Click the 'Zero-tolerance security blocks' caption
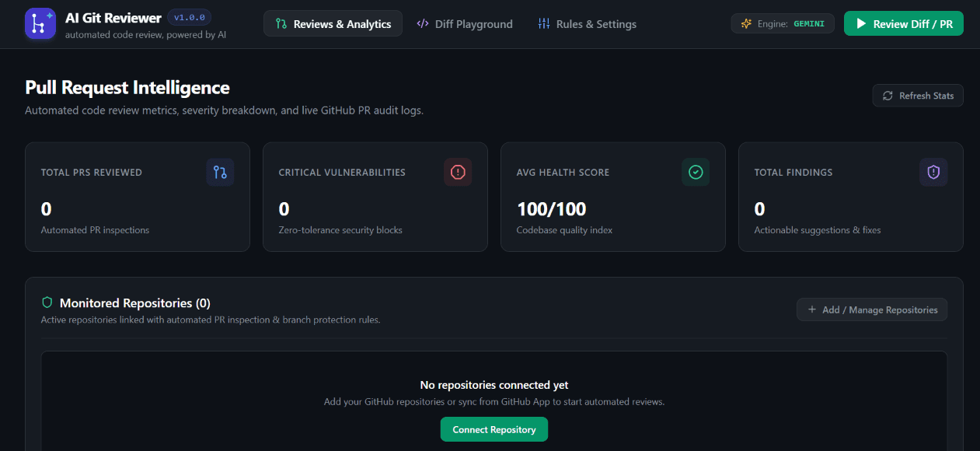This screenshot has height=451, width=980. [x=341, y=230]
